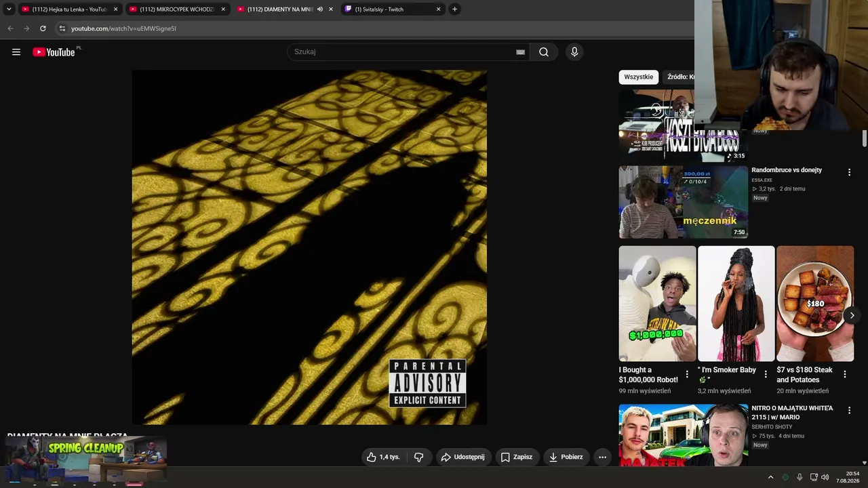
Task: Save the video with Zapisz
Action: tap(517, 457)
